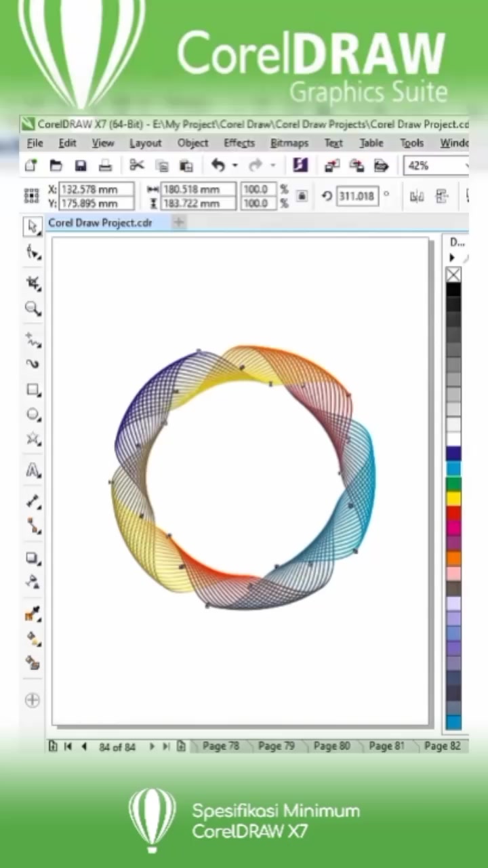Open the Layout menu
This screenshot has width=488, height=868.
coord(146,143)
